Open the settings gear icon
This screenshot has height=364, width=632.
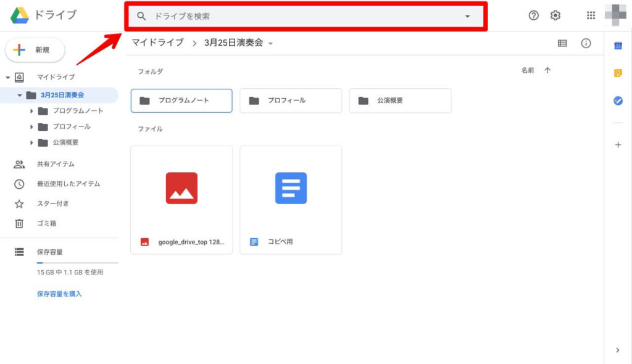pos(555,15)
